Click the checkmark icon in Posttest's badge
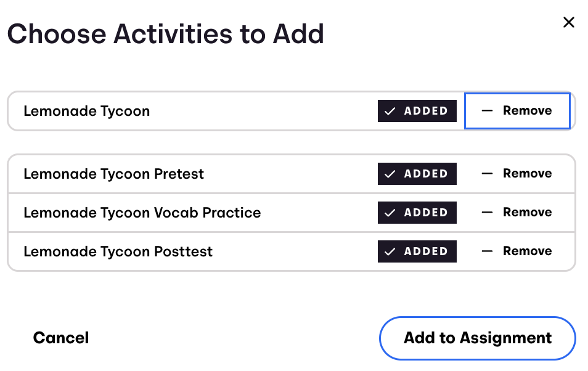The width and height of the screenshot is (588, 371). [390, 252]
